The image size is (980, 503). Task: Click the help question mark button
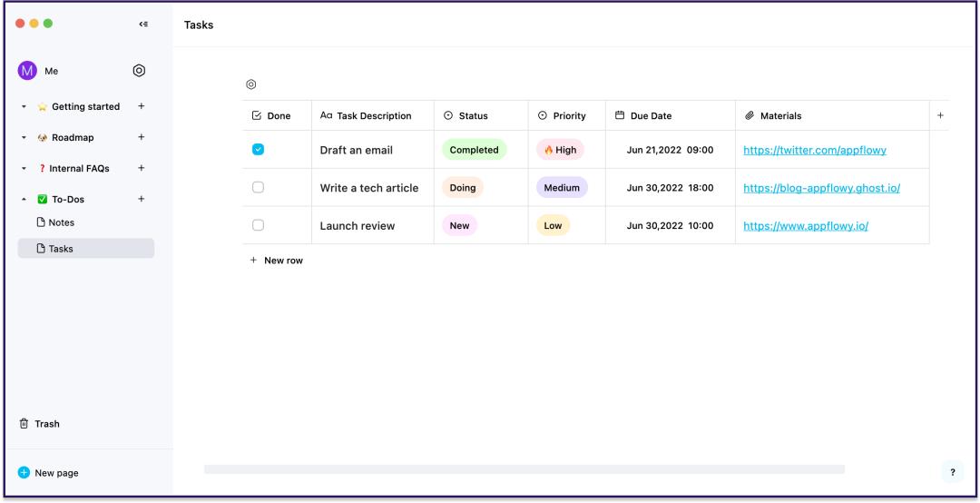(x=953, y=472)
